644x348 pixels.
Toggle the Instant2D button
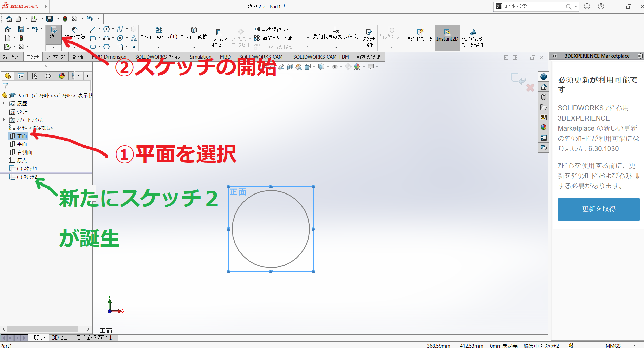click(447, 38)
